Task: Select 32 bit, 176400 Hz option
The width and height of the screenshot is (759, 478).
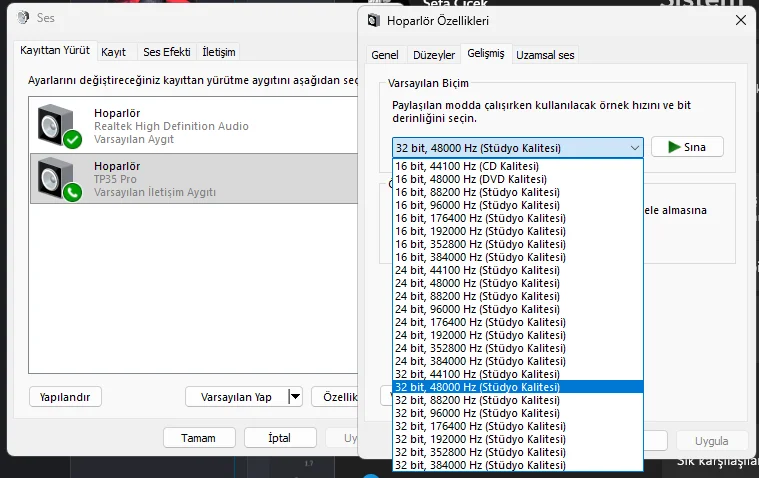Action: (x=517, y=426)
